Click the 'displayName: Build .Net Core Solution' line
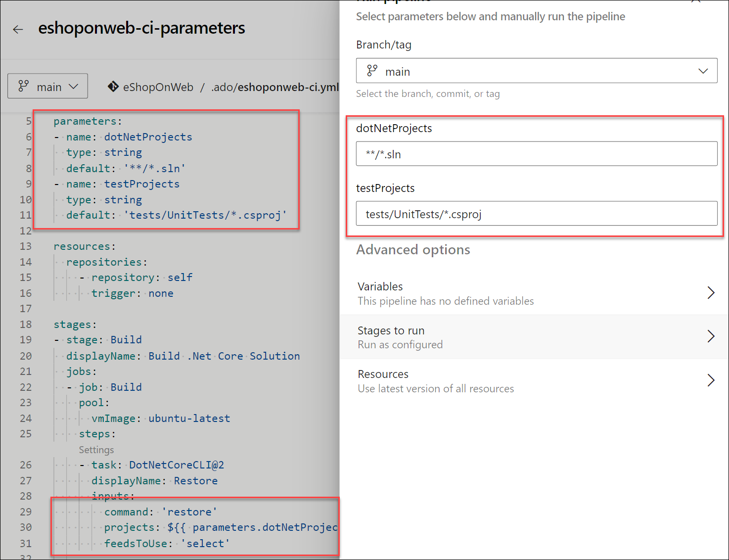This screenshot has height=560, width=729. (x=183, y=356)
